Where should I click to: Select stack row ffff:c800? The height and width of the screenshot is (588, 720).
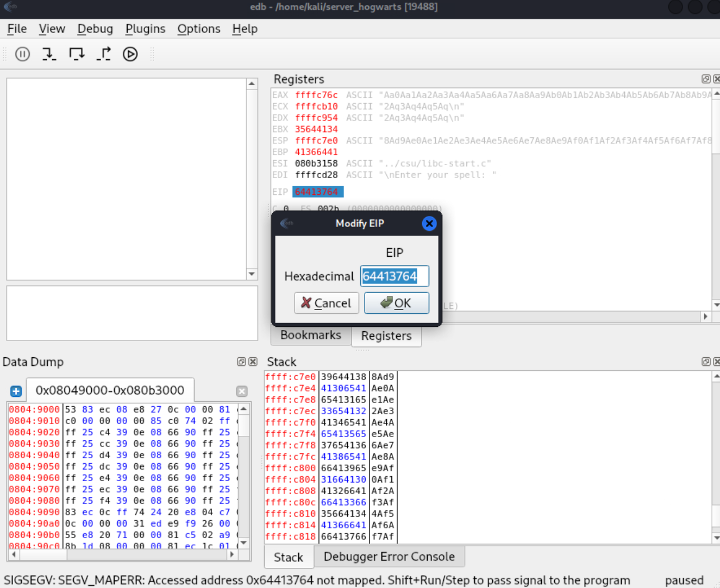coord(331,468)
